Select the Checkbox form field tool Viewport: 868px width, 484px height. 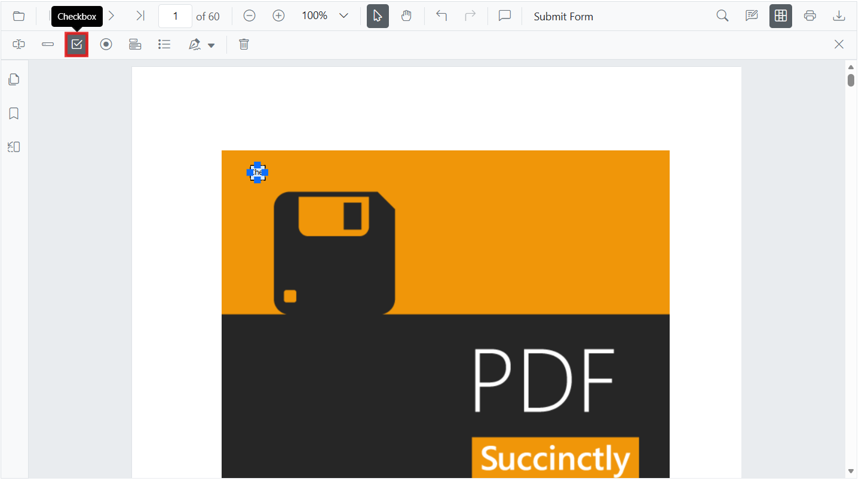point(76,45)
